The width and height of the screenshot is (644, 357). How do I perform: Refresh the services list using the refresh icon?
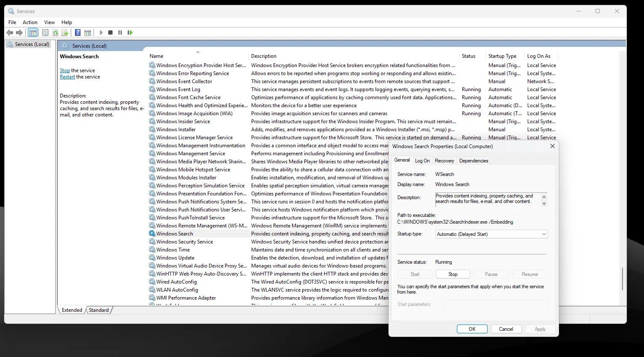[55, 32]
